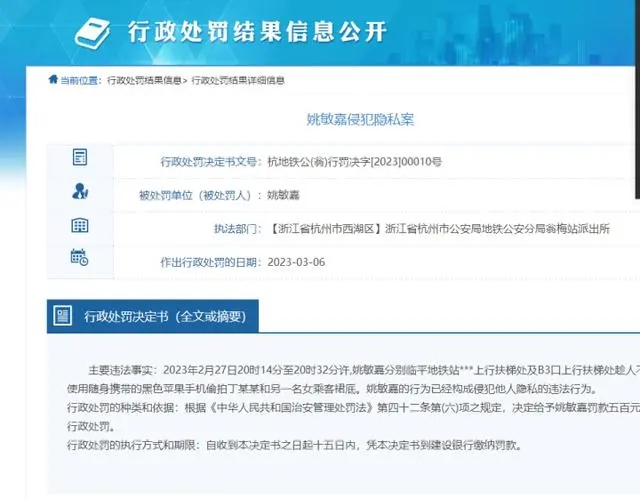This screenshot has height=499, width=640.
Task: Click the 当前位置 label in breadcrumb
Action: tap(79, 80)
